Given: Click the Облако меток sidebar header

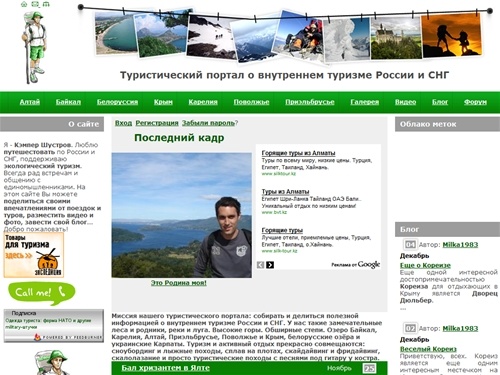Looking at the screenshot, I should [447, 124].
